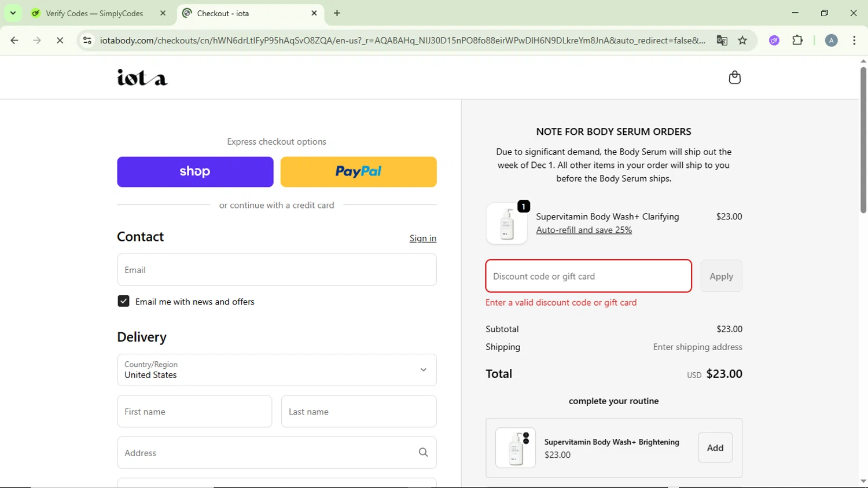This screenshot has height=488, width=868.
Task: Apply the discount code
Action: coord(721,276)
